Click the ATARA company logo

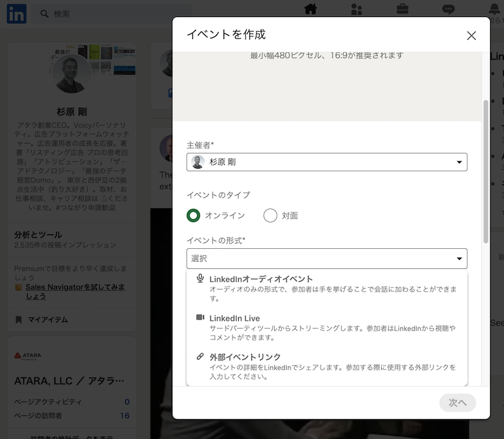pyautogui.click(x=28, y=355)
